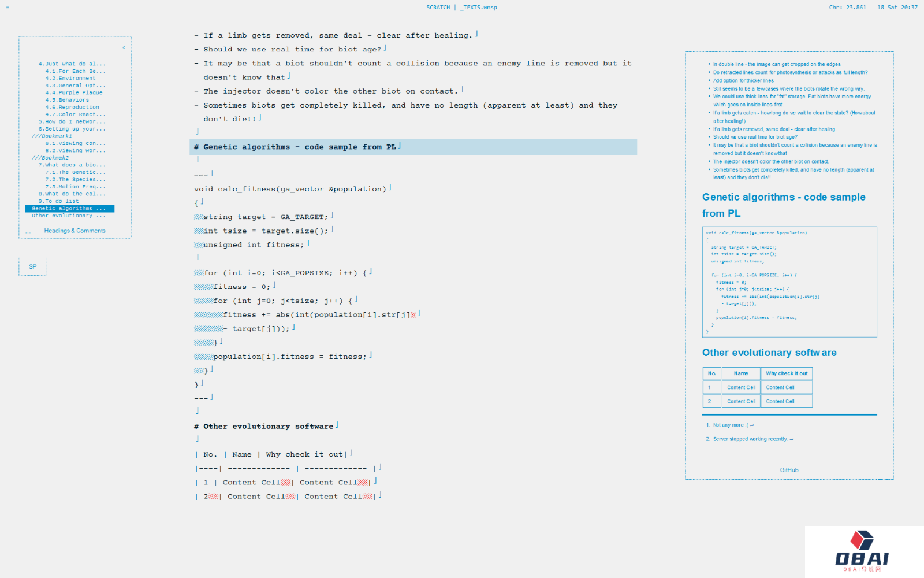This screenshot has width=924, height=578.
Task: Jump to 7.3.Motion Freq heading
Action: click(75, 187)
